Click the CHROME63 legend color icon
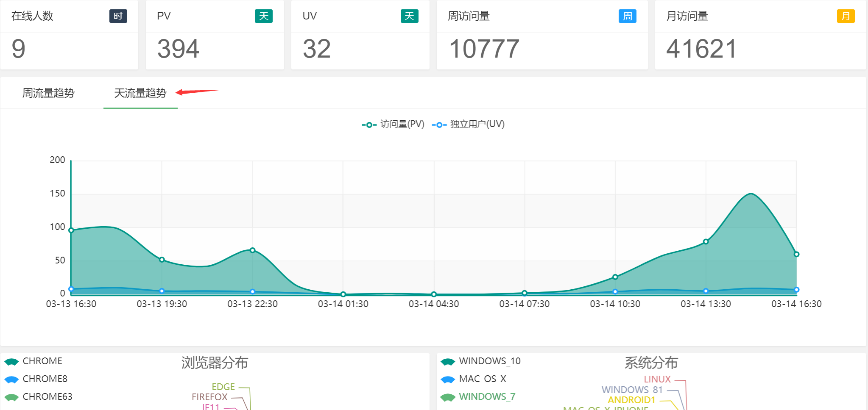Viewport: 868px width, 410px height. pyautogui.click(x=11, y=397)
